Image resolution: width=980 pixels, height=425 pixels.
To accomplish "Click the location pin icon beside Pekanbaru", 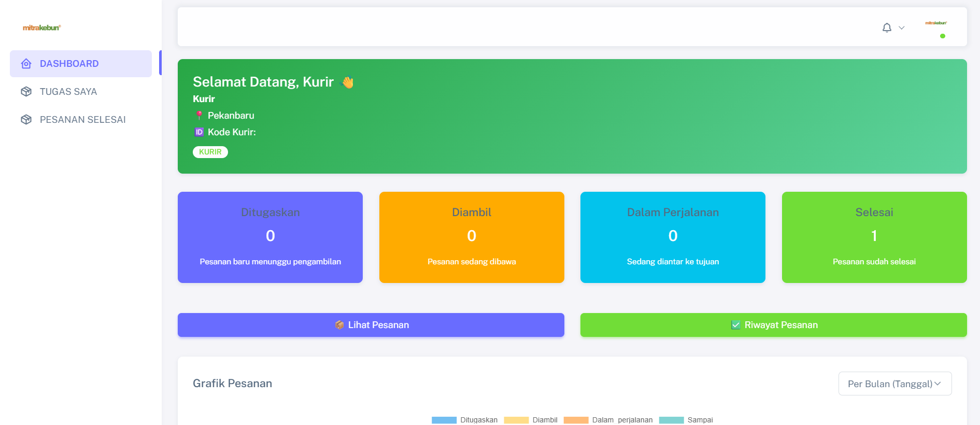I will click(199, 115).
